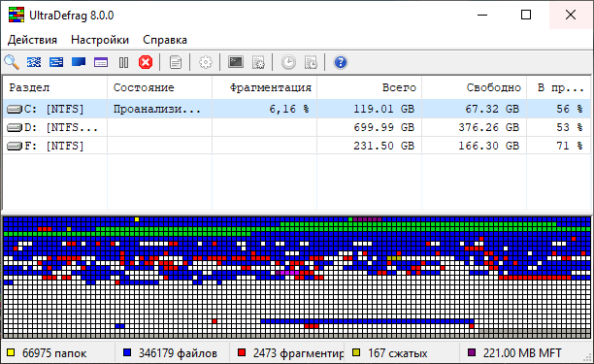The height and width of the screenshot is (364, 594).
Task: Click the blue swatch beside '346179 файлов'
Action: pyautogui.click(x=127, y=352)
